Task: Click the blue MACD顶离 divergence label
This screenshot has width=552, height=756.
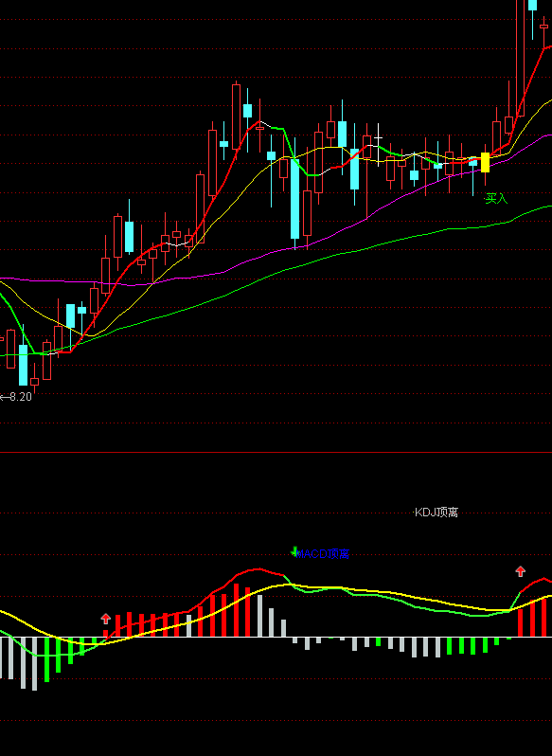Action: coord(323,554)
